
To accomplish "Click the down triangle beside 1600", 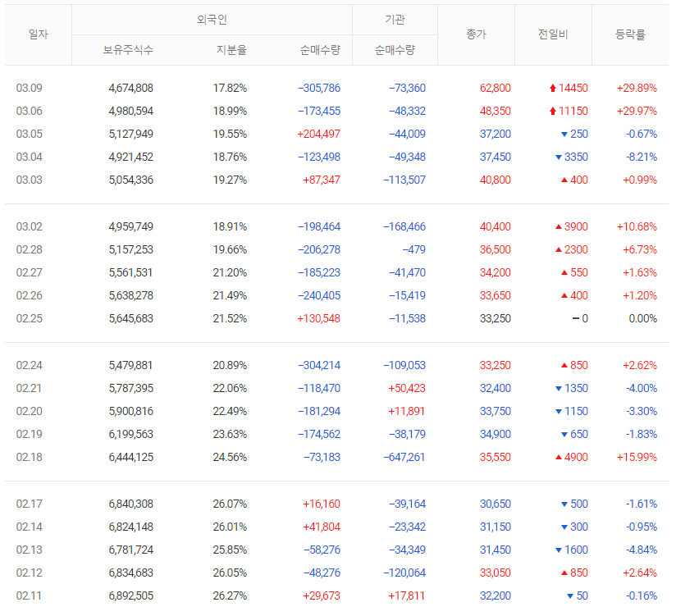I will (559, 550).
